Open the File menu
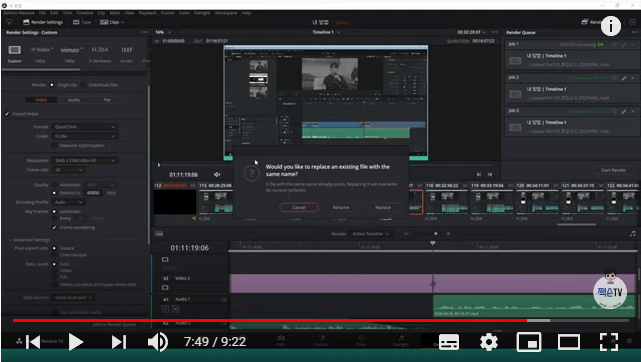Viewport: 641px width, 362px height. tap(42, 13)
